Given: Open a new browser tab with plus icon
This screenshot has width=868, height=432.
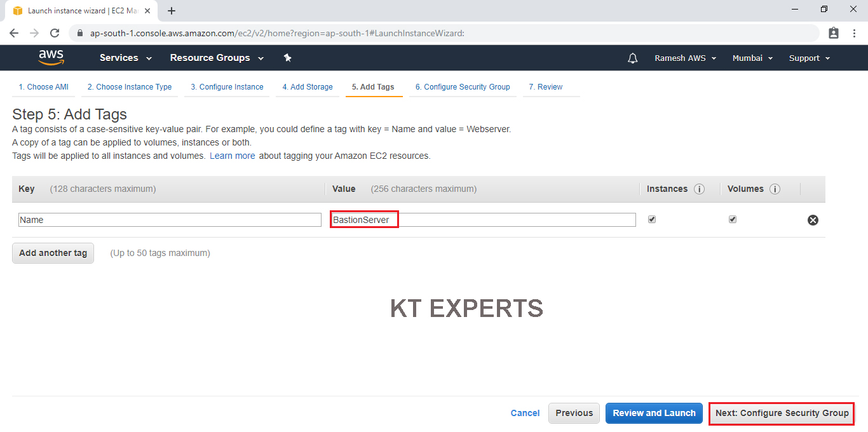Looking at the screenshot, I should click(172, 11).
